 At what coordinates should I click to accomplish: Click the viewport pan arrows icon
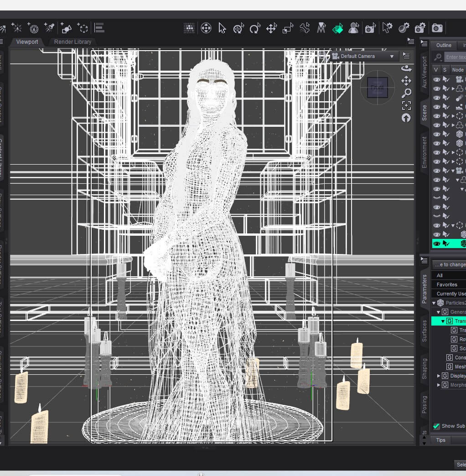click(x=406, y=81)
